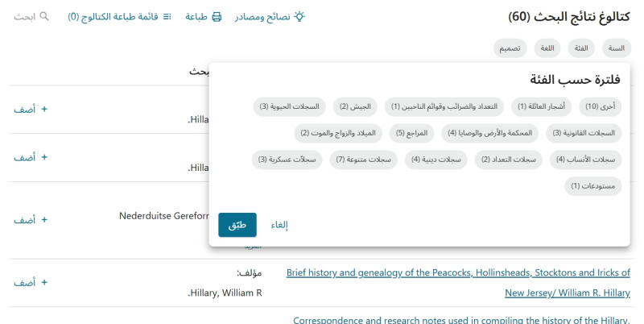
Task: Click the طباعة print link
Action: (204, 17)
